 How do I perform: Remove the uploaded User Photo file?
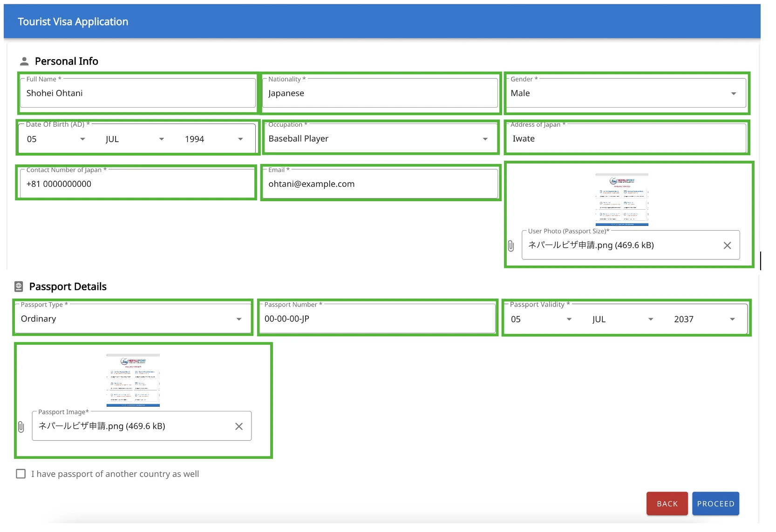(727, 246)
